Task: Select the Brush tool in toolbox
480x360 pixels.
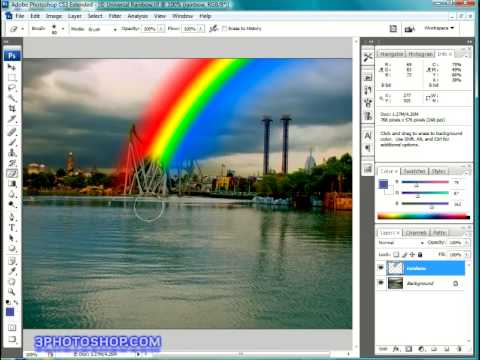Action: 12,142
